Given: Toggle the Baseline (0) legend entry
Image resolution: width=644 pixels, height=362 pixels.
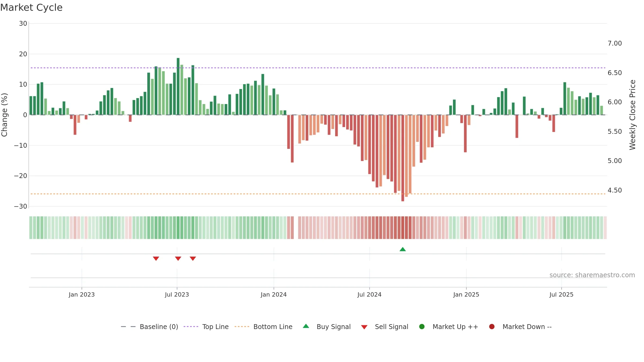Looking at the screenshot, I should tap(149, 327).
